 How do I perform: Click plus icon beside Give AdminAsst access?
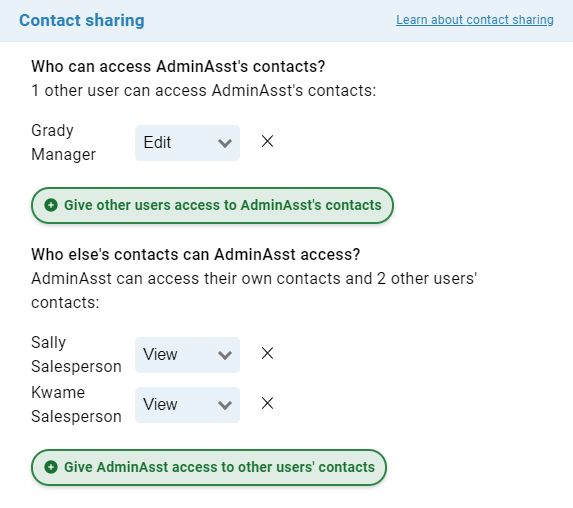click(51, 467)
